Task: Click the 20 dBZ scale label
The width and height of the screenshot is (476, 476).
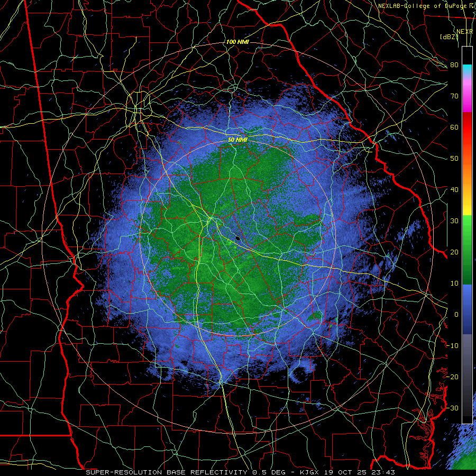Action: click(x=454, y=252)
